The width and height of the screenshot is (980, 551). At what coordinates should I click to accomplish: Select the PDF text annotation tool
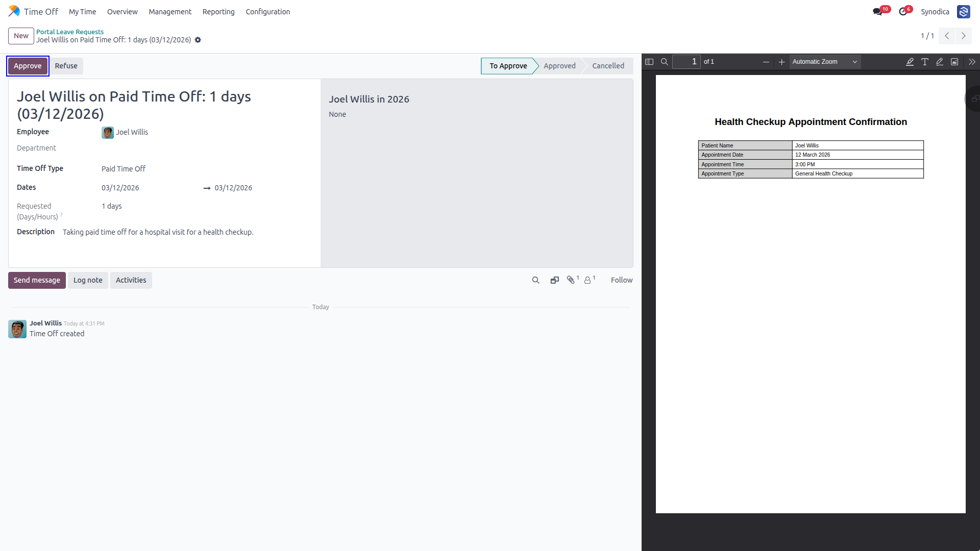coord(924,62)
